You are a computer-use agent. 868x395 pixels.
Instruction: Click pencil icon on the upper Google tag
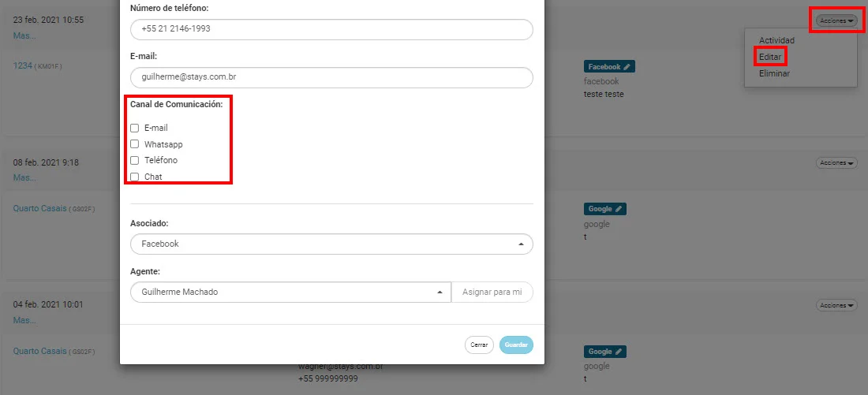tap(619, 209)
